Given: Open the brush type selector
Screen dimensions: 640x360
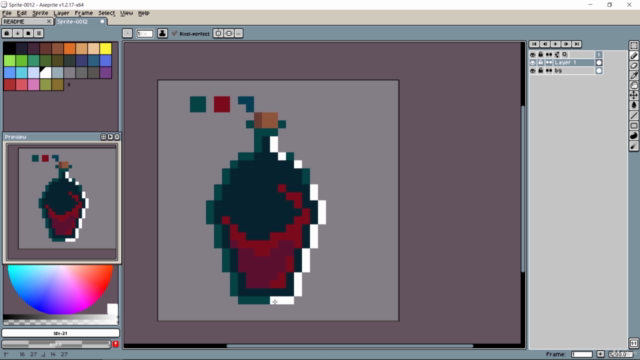Looking at the screenshot, I should click(127, 33).
